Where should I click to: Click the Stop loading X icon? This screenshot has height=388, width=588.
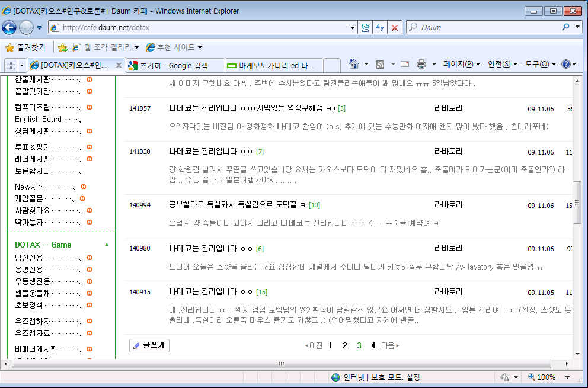click(395, 27)
